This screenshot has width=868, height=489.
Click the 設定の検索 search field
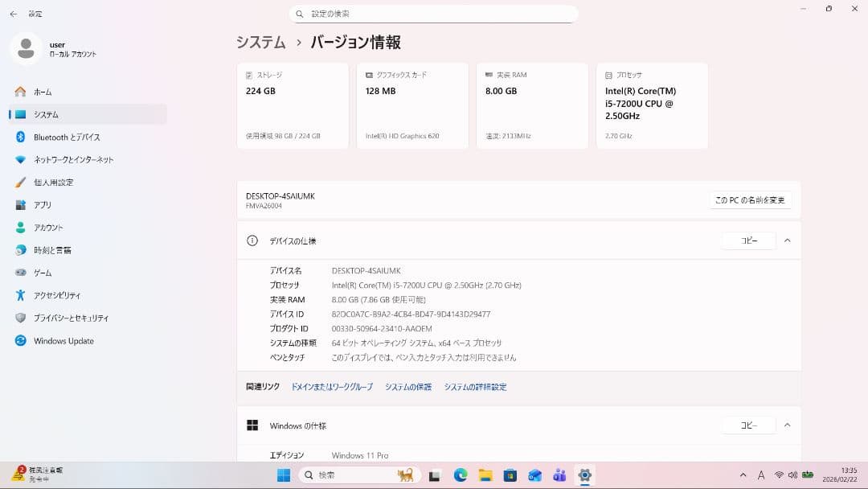click(434, 13)
